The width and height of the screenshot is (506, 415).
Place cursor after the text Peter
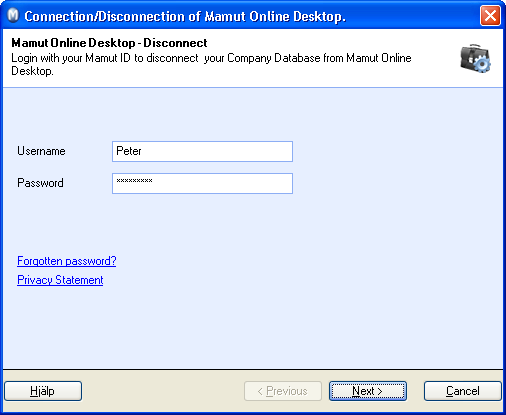tap(143, 151)
